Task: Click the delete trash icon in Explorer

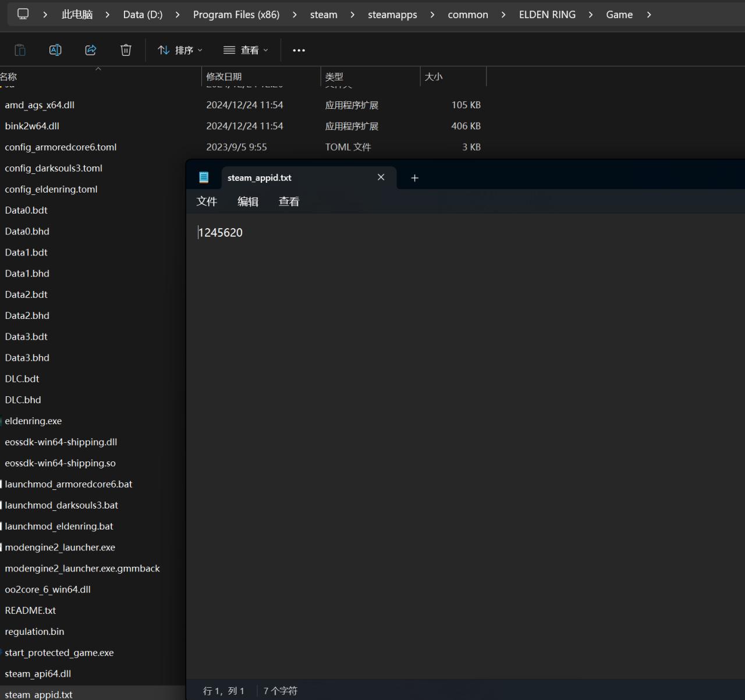Action: click(x=126, y=50)
